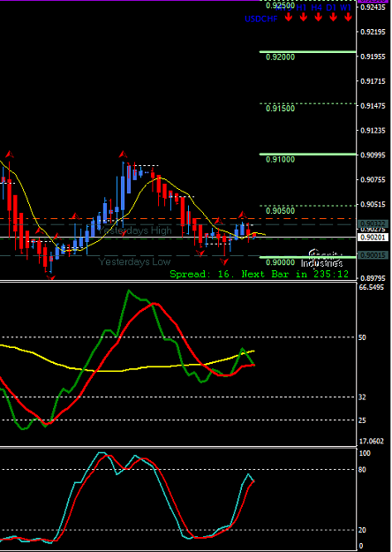392x552 pixels.
Task: Click the H4 timeframe label
Action: pyautogui.click(x=317, y=7)
